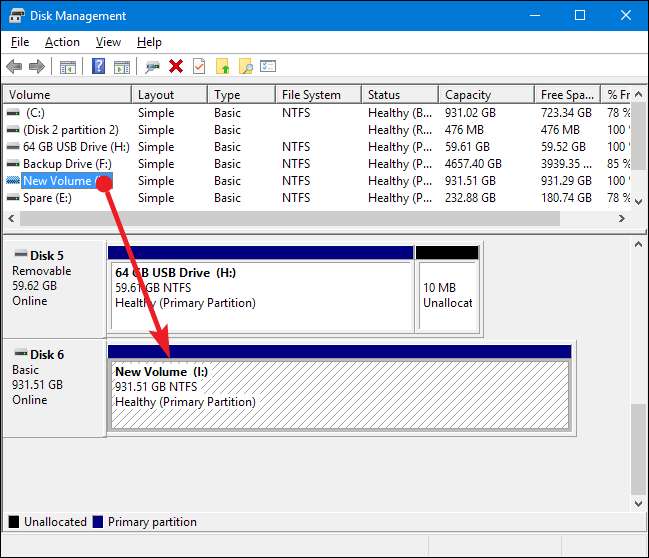
Task: Open the File menu
Action: [x=20, y=42]
